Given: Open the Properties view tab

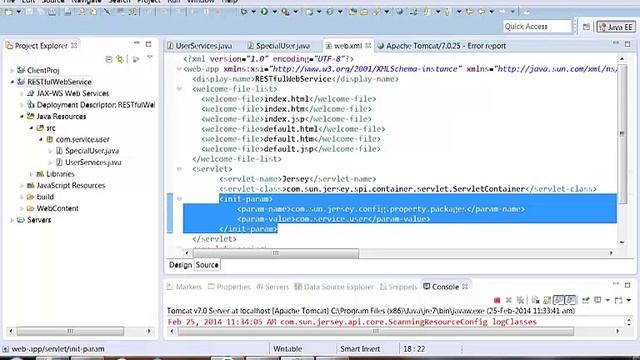Looking at the screenshot, I should point(229,287).
